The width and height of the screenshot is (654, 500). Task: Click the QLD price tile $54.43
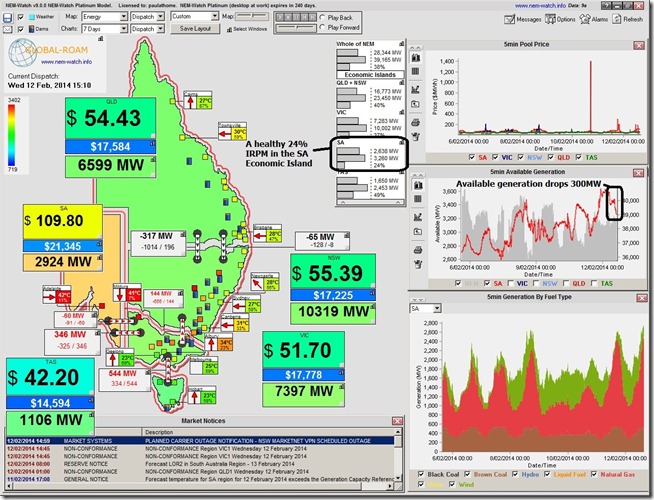tap(111, 118)
